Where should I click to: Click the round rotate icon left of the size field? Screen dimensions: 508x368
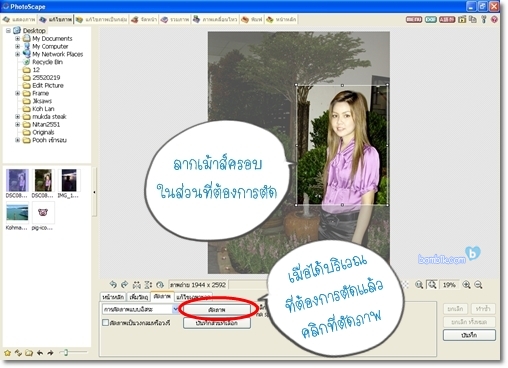[x=160, y=285]
